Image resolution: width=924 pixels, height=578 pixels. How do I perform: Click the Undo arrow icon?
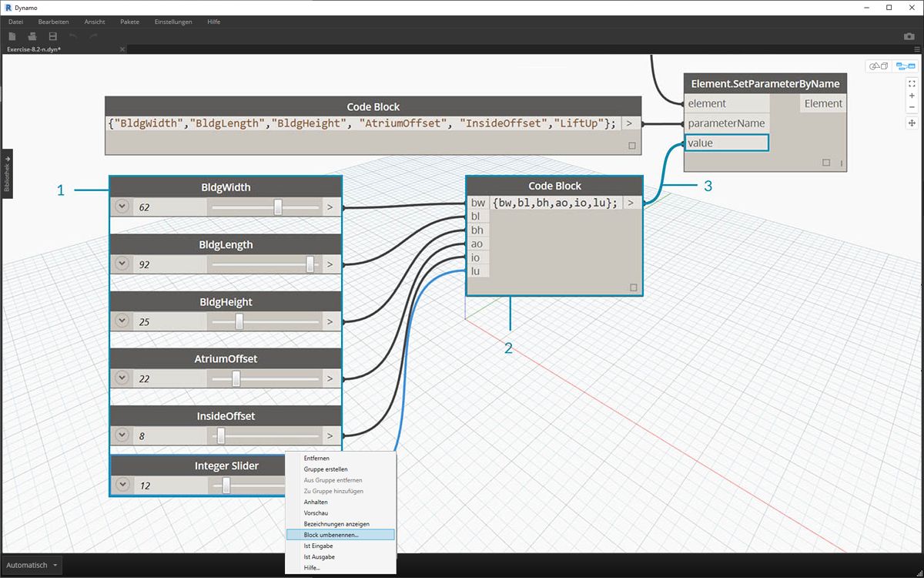(x=73, y=36)
